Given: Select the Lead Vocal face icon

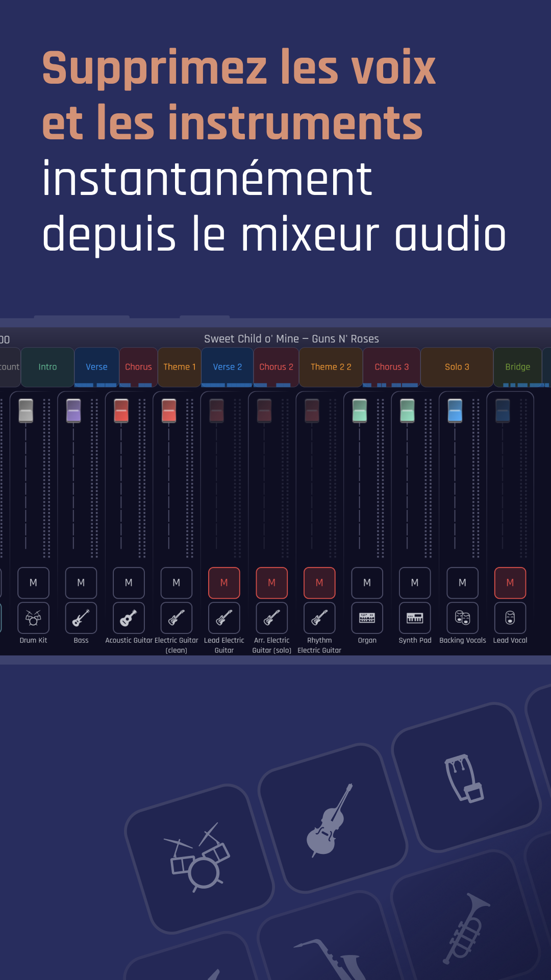Looking at the screenshot, I should click(510, 618).
